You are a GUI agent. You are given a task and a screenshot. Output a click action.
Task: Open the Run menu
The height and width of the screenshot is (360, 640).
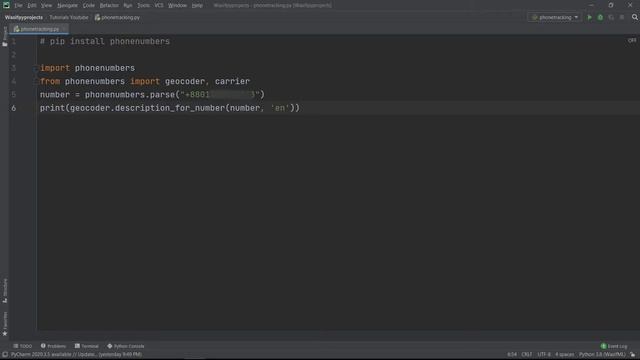(128, 5)
